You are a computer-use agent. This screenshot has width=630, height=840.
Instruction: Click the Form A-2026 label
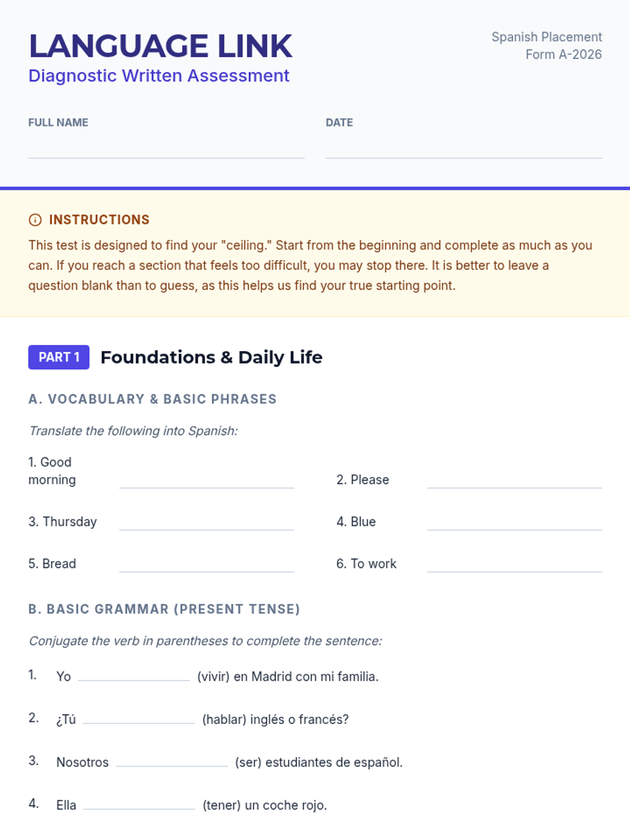563,55
